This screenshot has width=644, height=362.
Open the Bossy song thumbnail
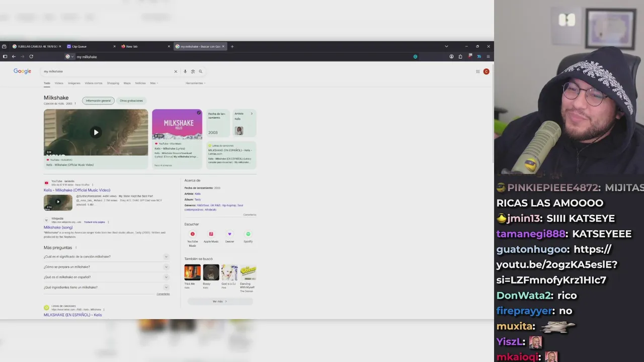coord(211,273)
